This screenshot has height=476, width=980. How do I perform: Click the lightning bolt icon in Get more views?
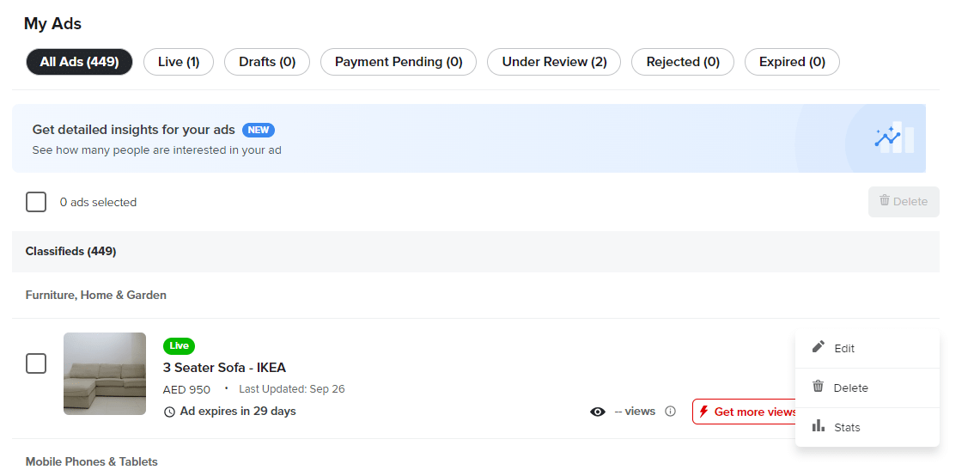coord(703,412)
